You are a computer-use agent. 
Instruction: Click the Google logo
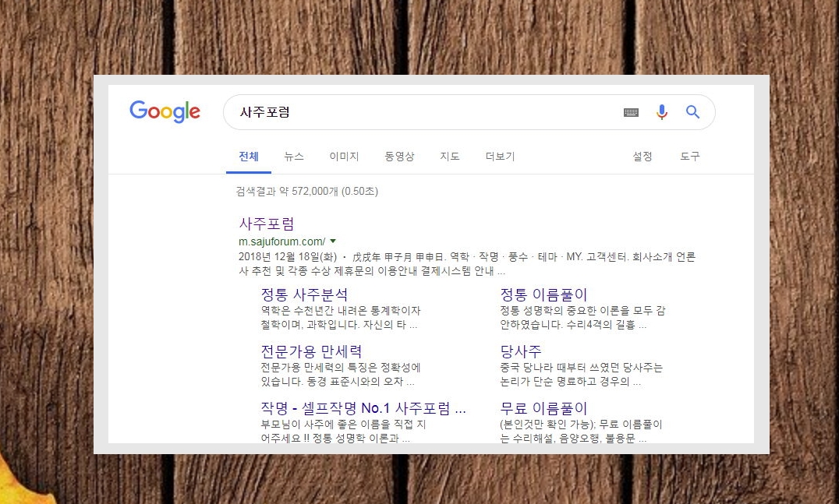coord(165,111)
